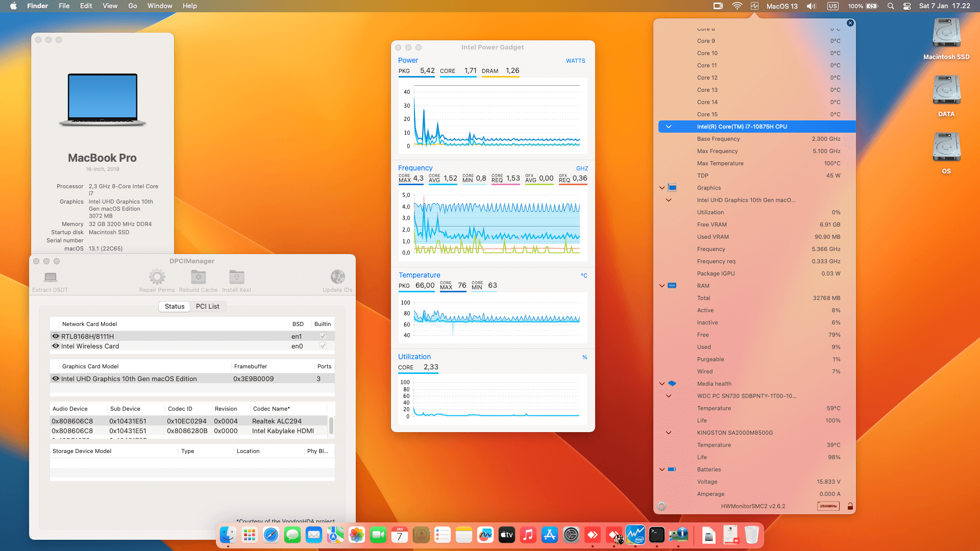Switch to the PCI List tab

click(x=207, y=307)
